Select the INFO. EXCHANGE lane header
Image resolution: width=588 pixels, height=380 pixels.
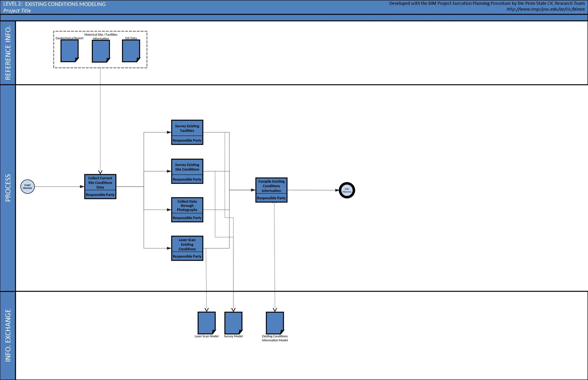8,335
